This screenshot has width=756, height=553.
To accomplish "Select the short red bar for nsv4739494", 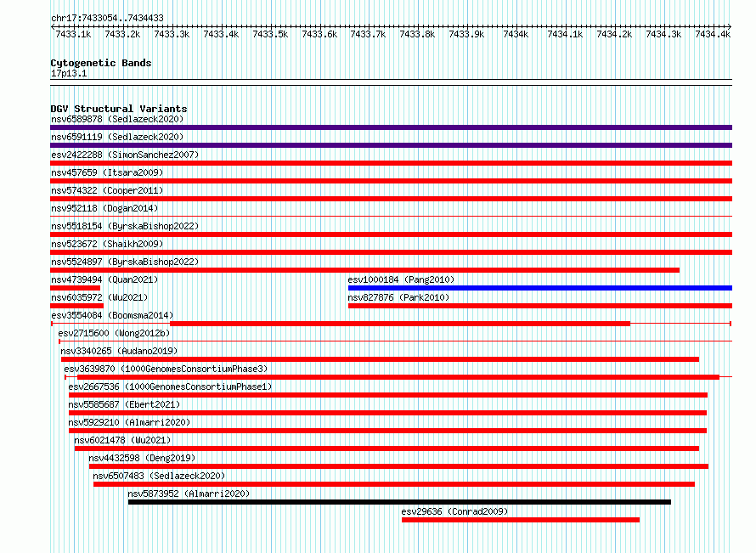I will 76,288.
